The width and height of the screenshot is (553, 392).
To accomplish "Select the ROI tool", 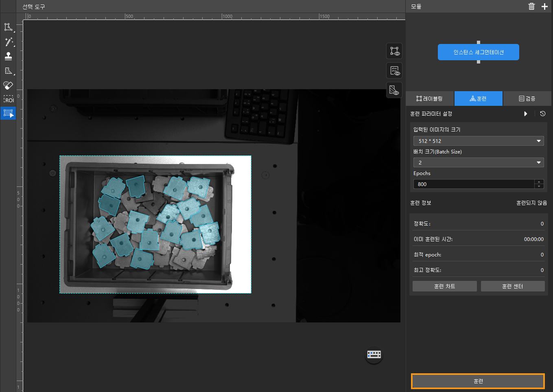I will 8,99.
